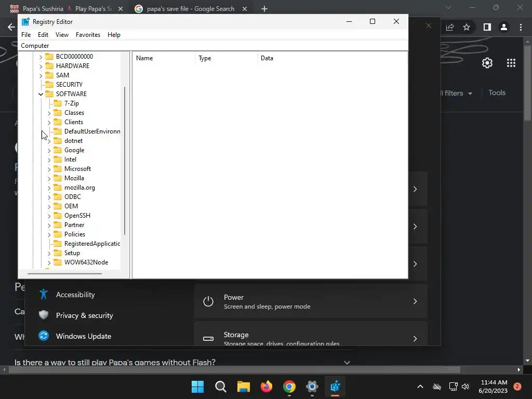The height and width of the screenshot is (399, 532).
Task: Open the Storage settings row
Action: 311,334
